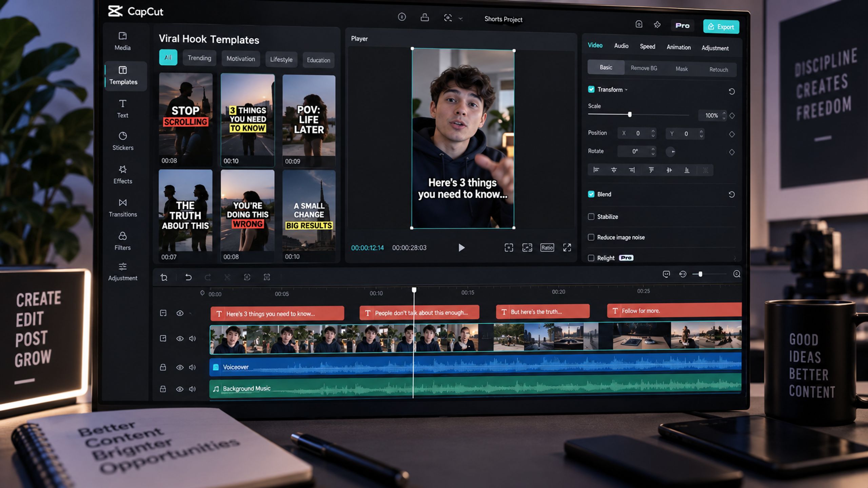Click the Pro upgrade button
The width and height of the screenshot is (868, 488).
point(682,25)
